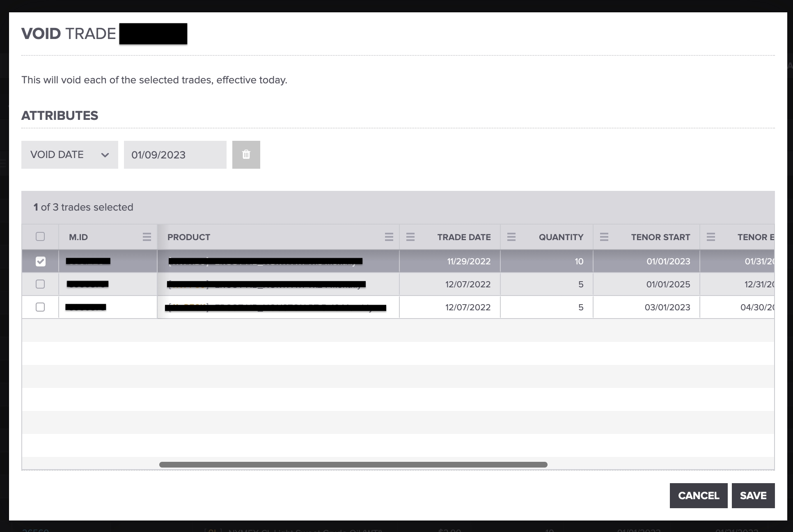This screenshot has height=532, width=793.
Task: Open the TRADE DATE column menu icon
Action: 410,237
